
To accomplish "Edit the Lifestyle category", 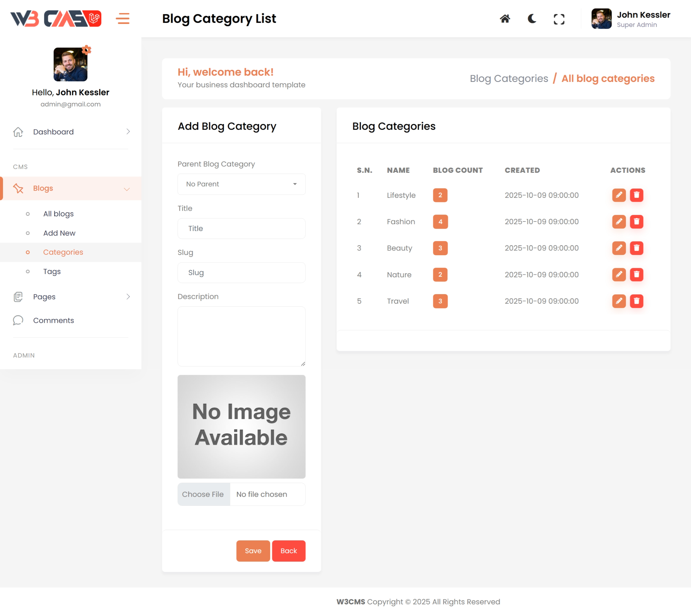I will (619, 195).
